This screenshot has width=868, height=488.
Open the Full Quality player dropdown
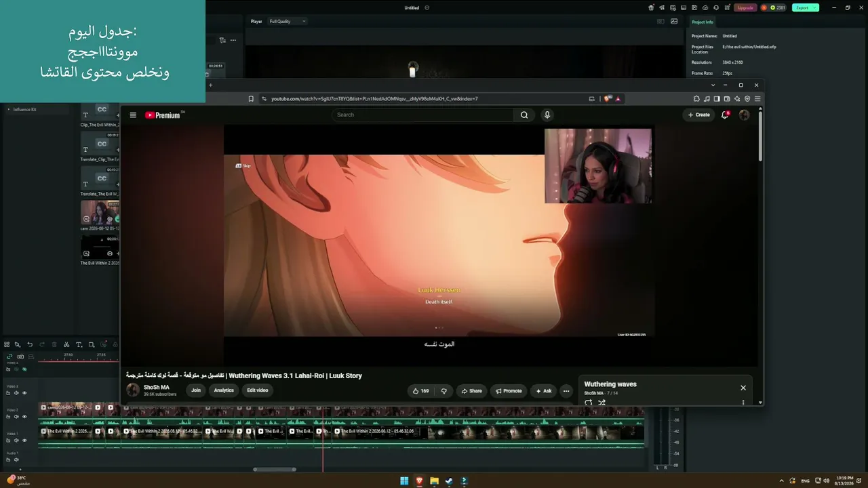point(288,22)
